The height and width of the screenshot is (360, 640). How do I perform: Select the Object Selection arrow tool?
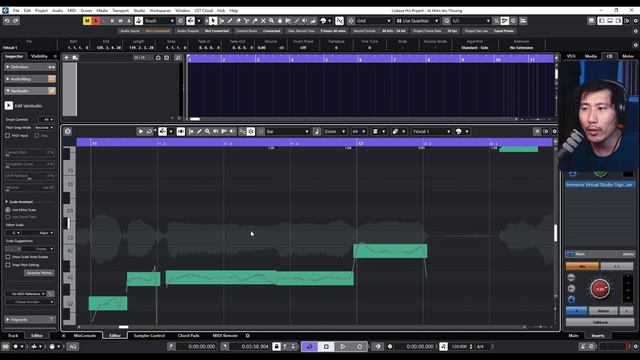click(x=213, y=21)
